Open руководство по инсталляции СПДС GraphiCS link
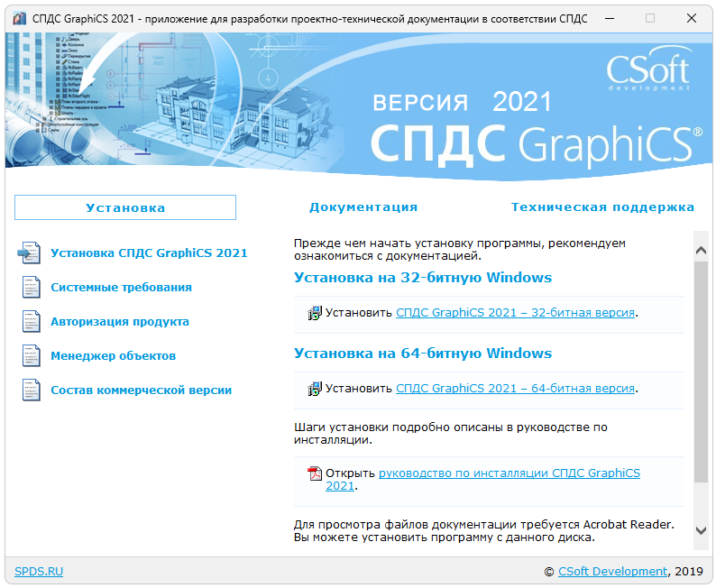The height and width of the screenshot is (588, 716). point(509,473)
